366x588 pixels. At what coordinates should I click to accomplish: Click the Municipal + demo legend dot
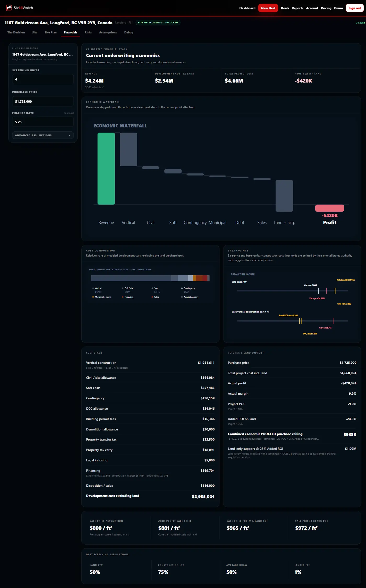coord(93,297)
